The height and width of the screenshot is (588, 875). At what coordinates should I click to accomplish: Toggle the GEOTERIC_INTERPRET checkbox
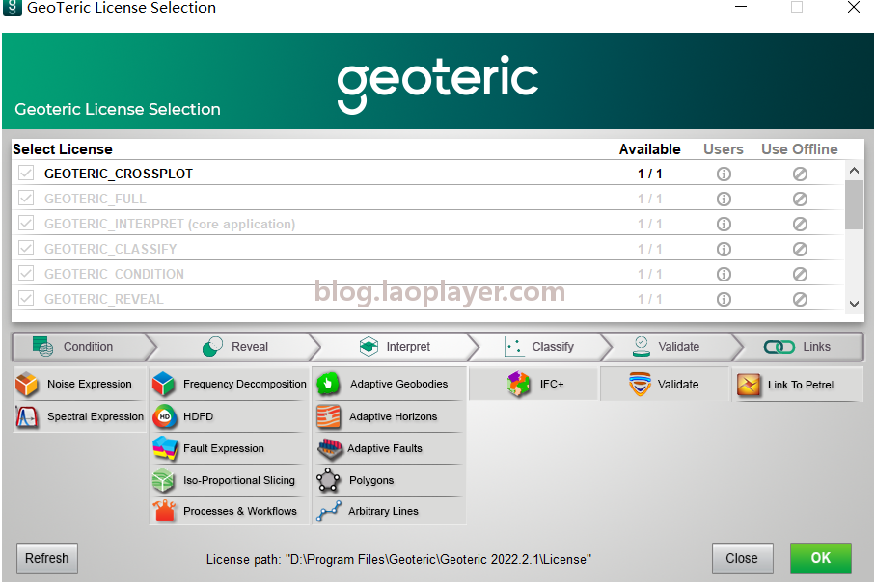tap(26, 223)
